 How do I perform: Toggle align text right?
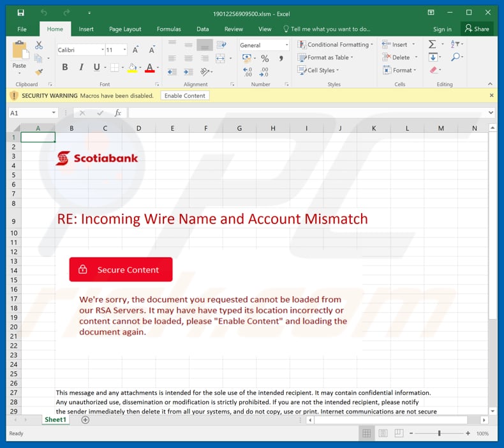(204, 58)
